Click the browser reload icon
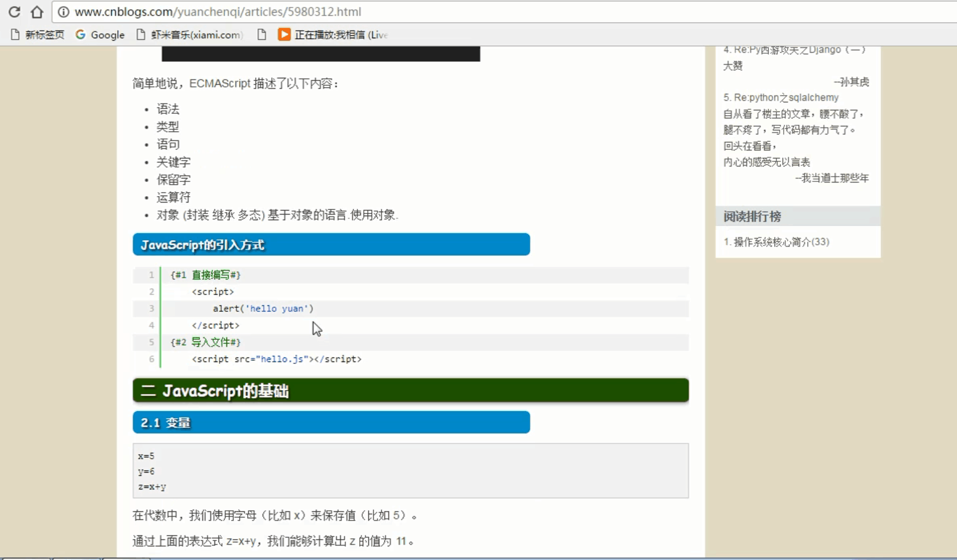The width and height of the screenshot is (957, 560). (x=14, y=11)
